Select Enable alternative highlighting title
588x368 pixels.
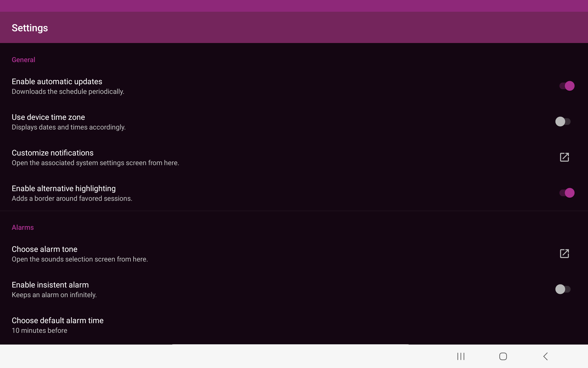(x=64, y=188)
